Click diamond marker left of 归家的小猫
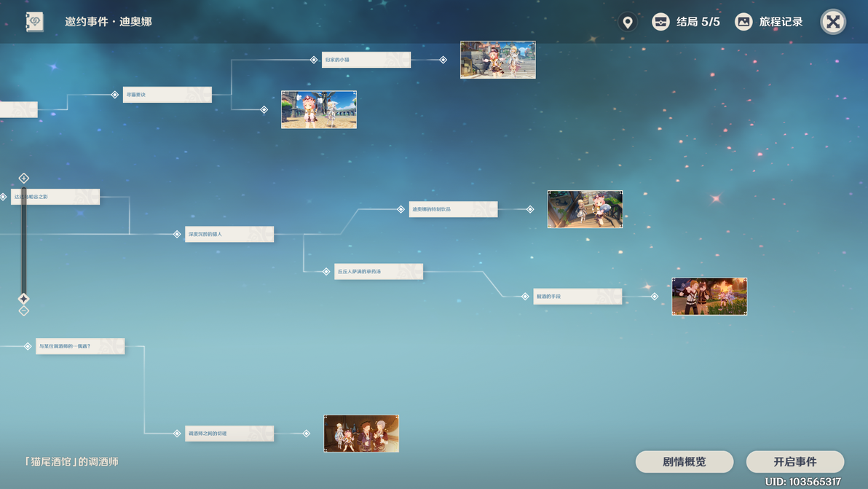 (x=314, y=60)
